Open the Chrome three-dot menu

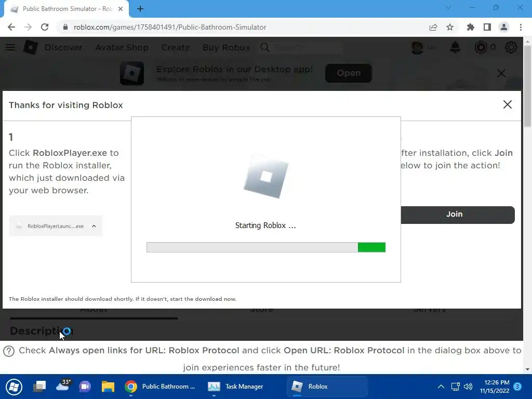(521, 27)
